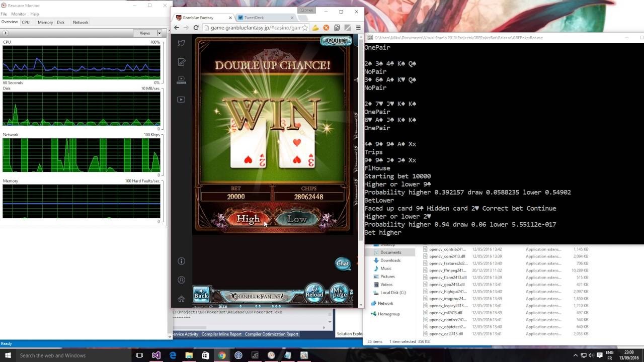Open the info circle icon in game sidebar

(x=182, y=261)
